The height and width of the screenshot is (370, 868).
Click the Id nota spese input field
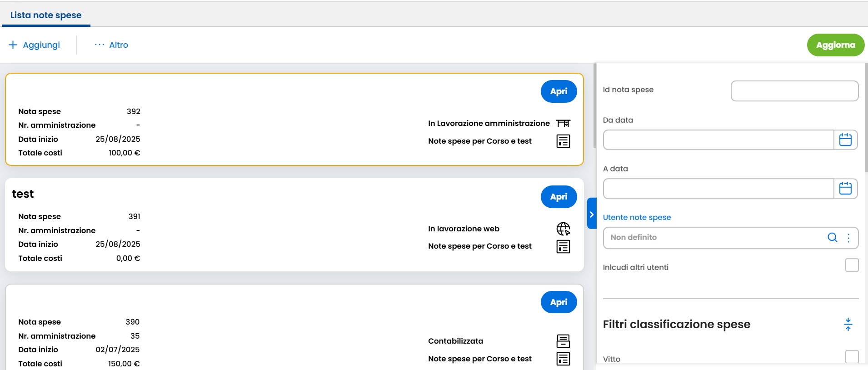tap(794, 91)
